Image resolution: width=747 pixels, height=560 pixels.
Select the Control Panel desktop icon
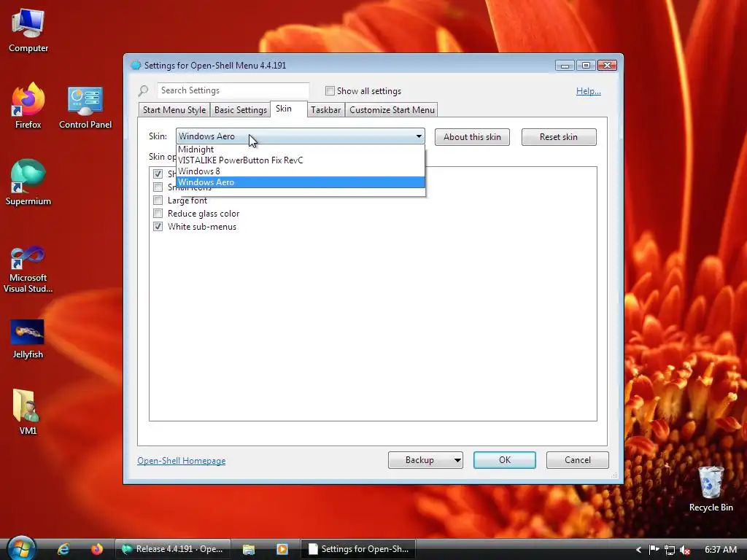(85, 108)
